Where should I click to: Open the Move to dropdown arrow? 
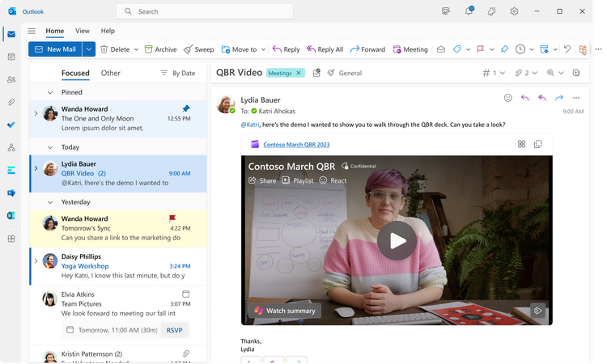[263, 49]
